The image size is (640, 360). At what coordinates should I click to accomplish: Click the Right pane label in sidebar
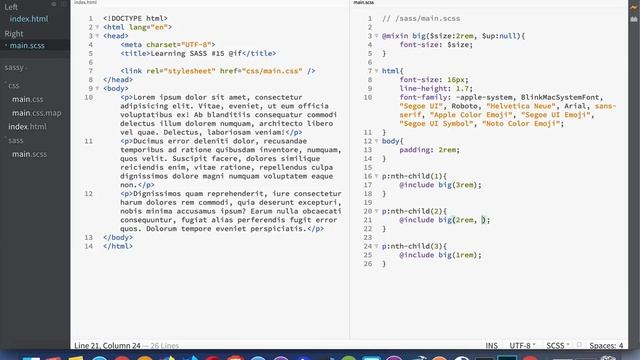pos(14,33)
